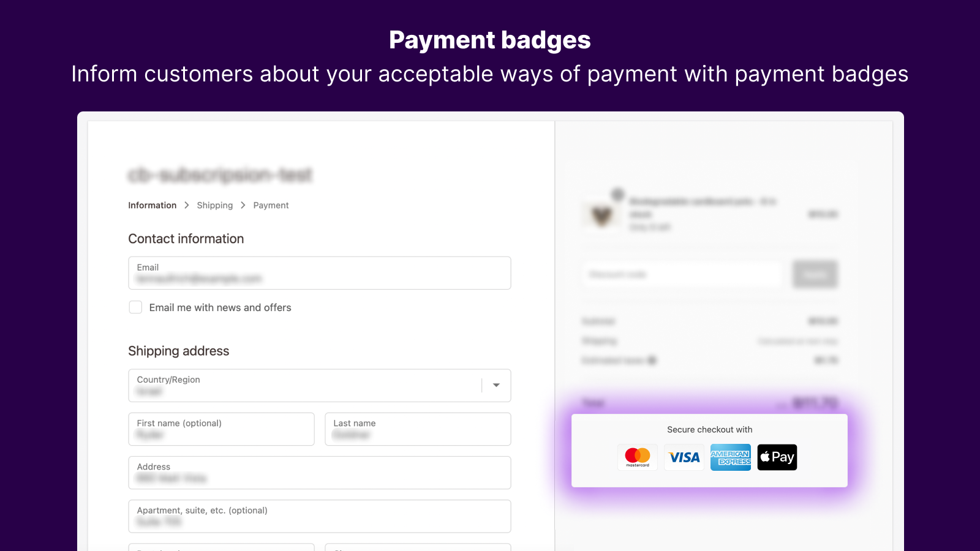
Task: Open the product image thumbnail
Action: click(601, 214)
